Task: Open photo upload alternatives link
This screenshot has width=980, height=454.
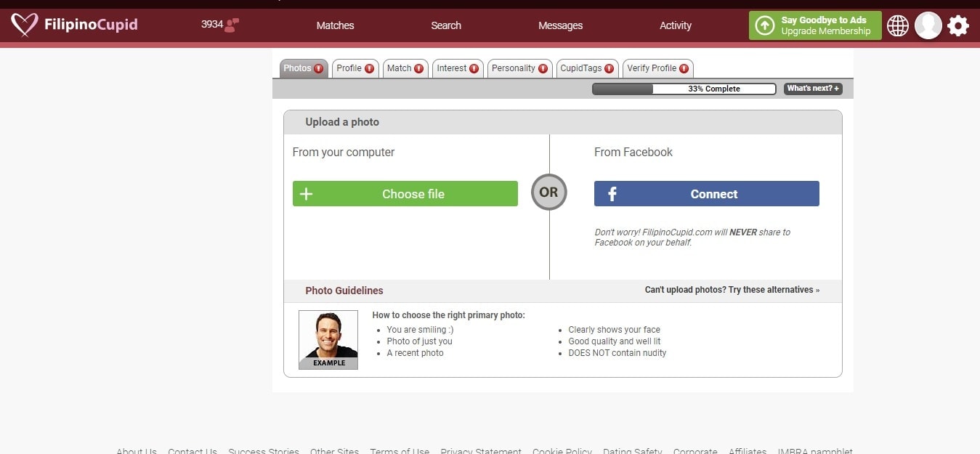Action: (x=732, y=289)
